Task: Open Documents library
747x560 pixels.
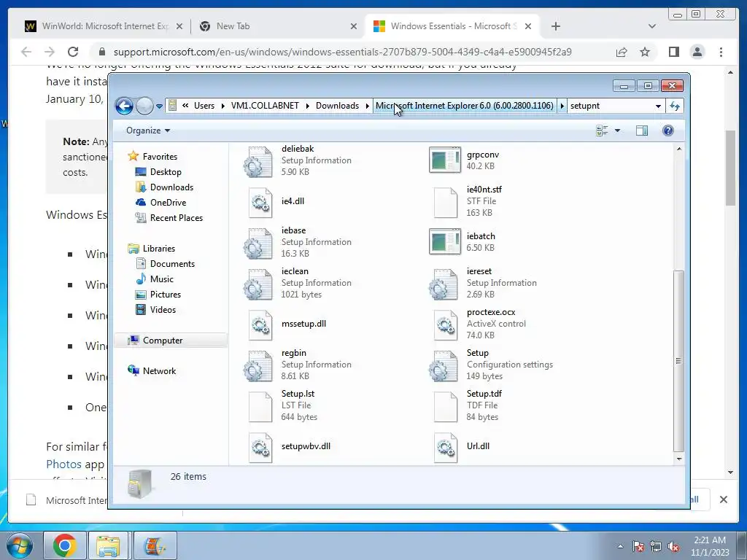Action: pos(172,264)
